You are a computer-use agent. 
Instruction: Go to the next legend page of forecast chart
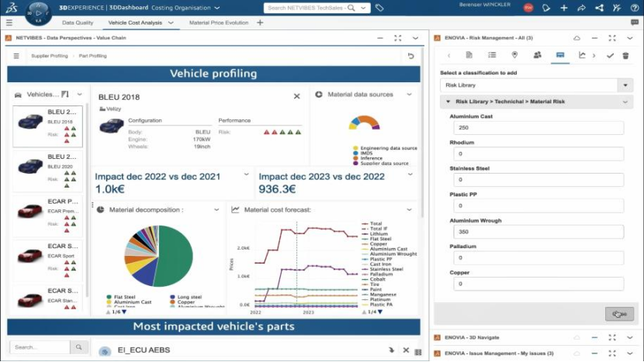tap(380, 312)
